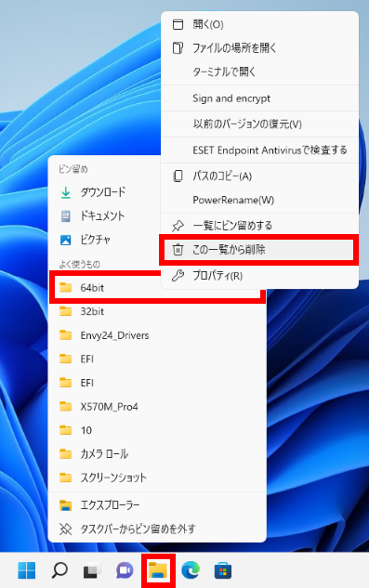The image size is (369, 588).
Task: Click wrench icon beside プロパティ(R)
Action: [178, 276]
